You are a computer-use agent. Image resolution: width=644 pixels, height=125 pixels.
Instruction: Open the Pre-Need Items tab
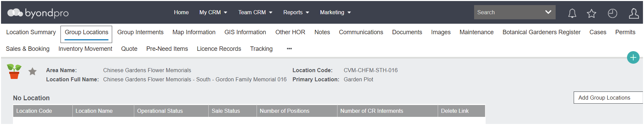[167, 49]
